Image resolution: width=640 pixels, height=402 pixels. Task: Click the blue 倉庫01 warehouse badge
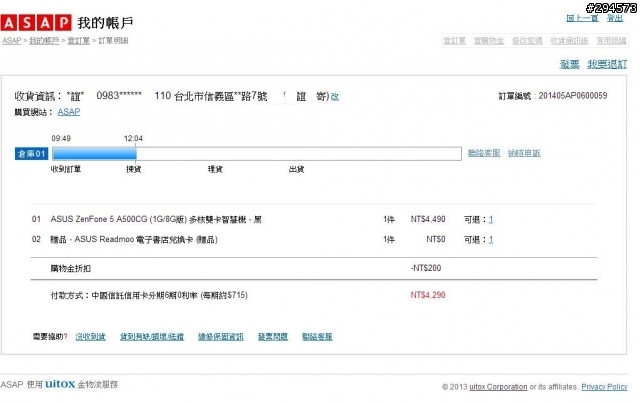(31, 153)
